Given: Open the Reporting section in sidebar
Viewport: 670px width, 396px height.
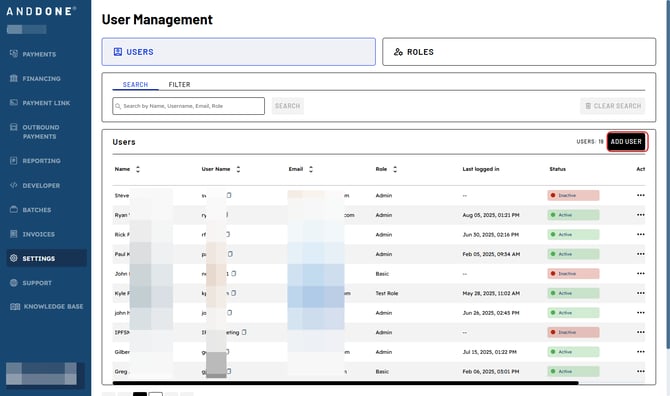Looking at the screenshot, I should coord(35,161).
